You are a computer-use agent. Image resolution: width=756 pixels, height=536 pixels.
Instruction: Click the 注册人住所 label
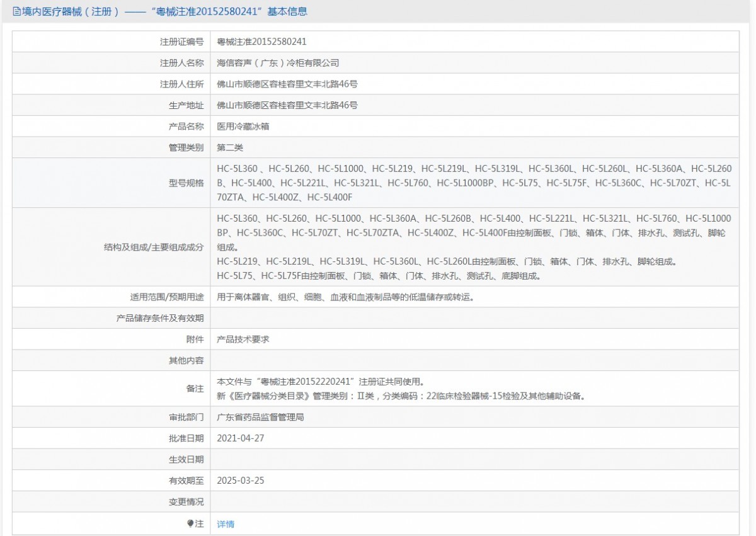[182, 84]
